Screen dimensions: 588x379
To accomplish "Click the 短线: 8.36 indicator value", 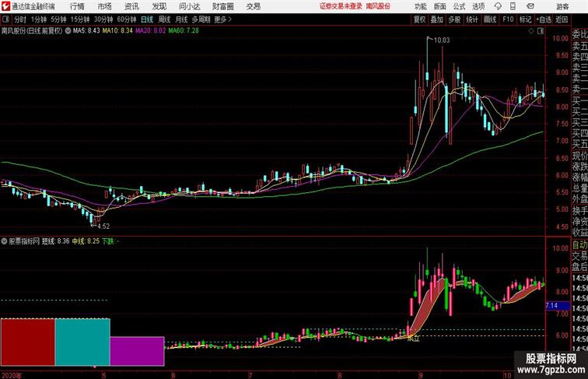I will pyautogui.click(x=55, y=241).
